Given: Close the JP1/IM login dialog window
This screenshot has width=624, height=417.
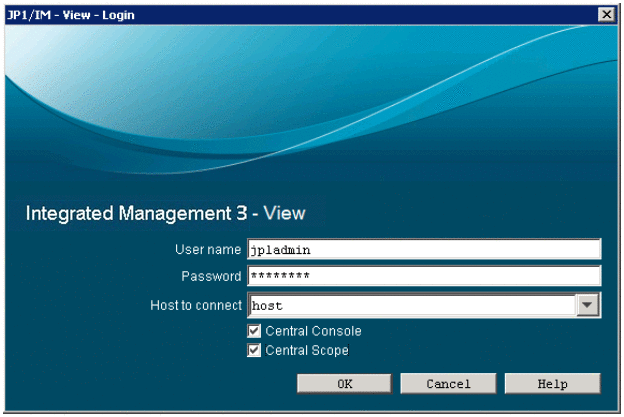Looking at the screenshot, I should tap(605, 15).
